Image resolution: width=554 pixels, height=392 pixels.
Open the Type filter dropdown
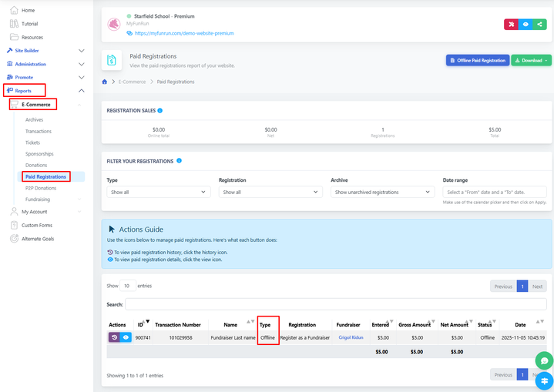[x=158, y=192]
